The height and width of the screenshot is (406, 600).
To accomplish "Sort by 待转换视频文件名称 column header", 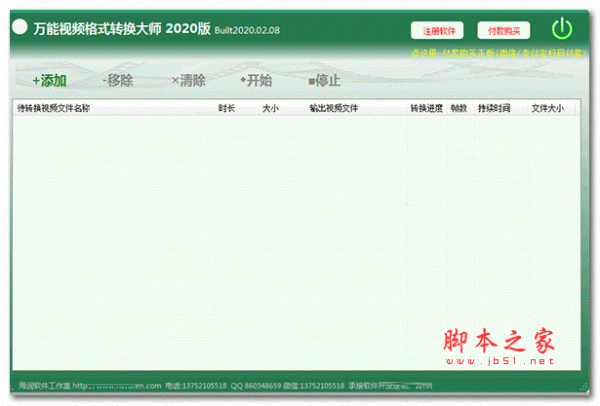I will click(54, 108).
